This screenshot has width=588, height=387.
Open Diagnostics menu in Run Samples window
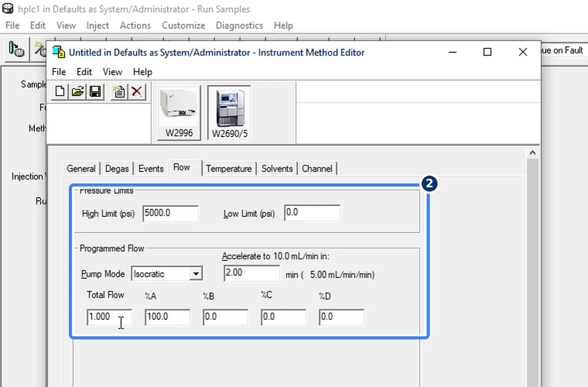click(x=239, y=25)
